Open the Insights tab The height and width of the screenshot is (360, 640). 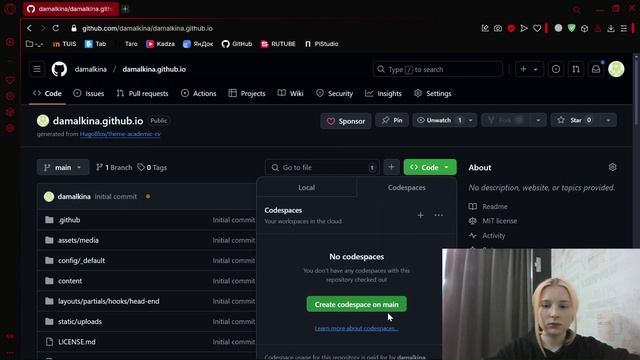point(383,93)
